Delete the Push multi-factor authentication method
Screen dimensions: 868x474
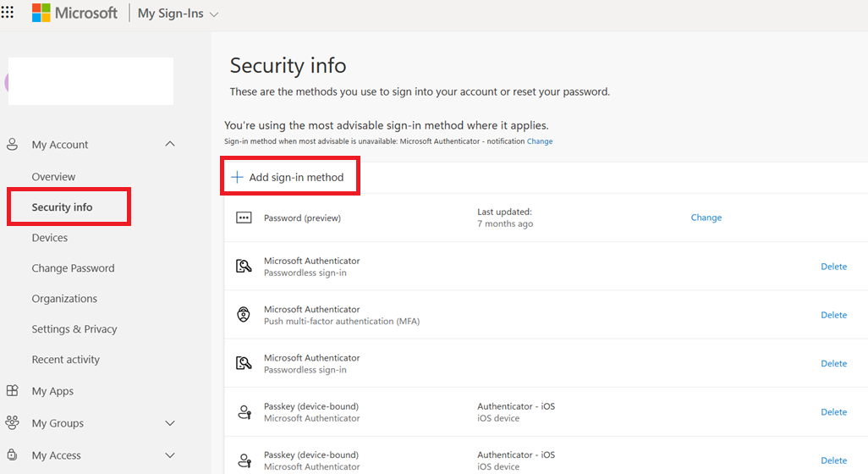(833, 315)
